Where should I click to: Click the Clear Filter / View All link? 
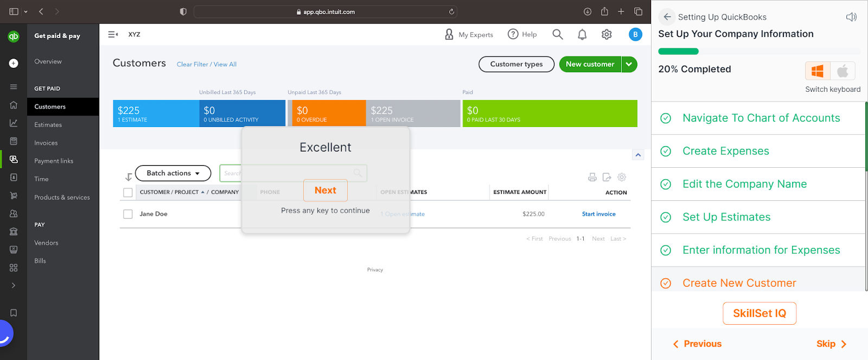(x=207, y=64)
